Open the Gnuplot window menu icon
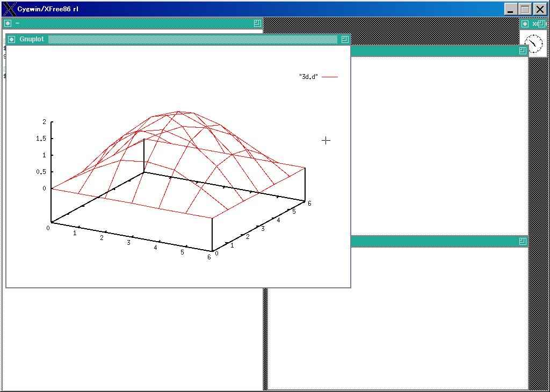Viewport: 550px width, 392px height. coord(12,39)
